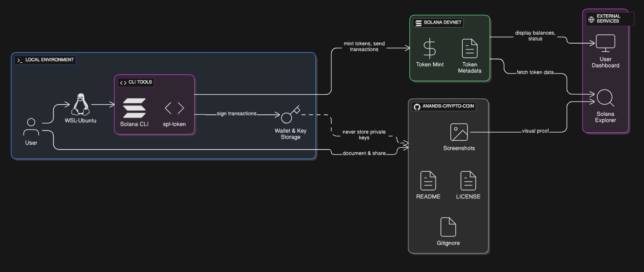The image size is (644, 272).
Task: Click the code icon beside CLI TOOLS
Action: (x=123, y=82)
